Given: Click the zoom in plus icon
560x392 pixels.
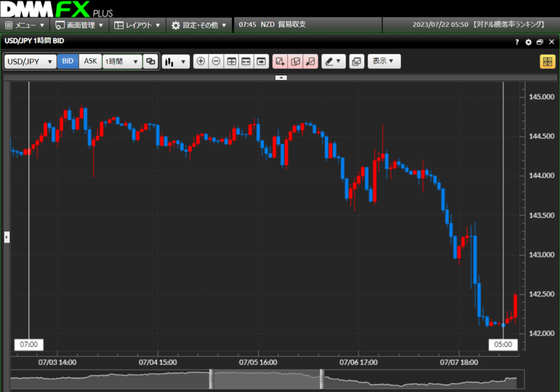Looking at the screenshot, I should pyautogui.click(x=201, y=61).
